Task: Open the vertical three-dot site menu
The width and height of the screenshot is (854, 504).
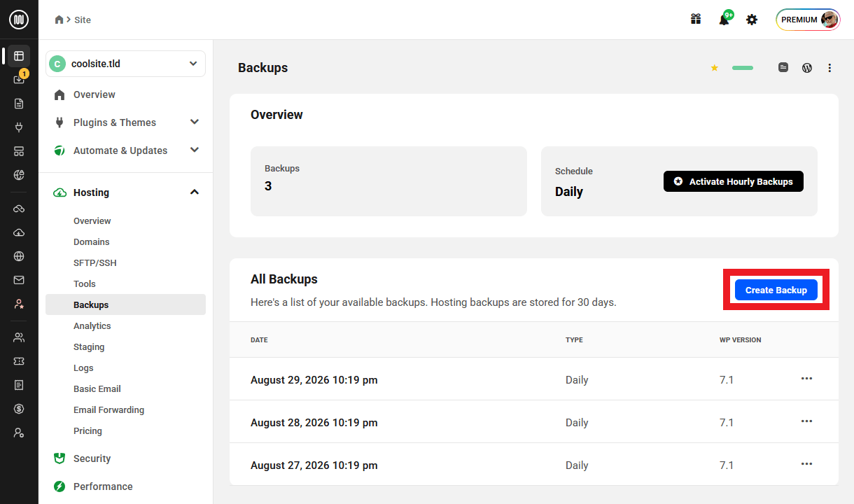Action: [829, 68]
